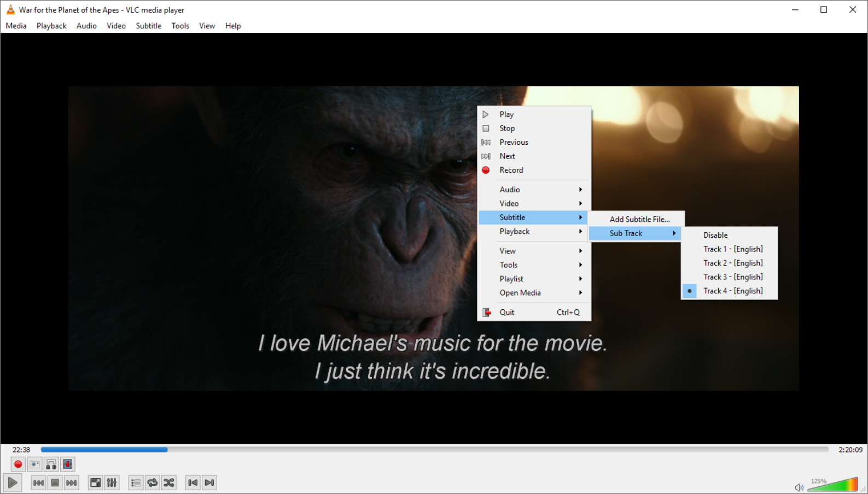Expand the View submenu in the context menu
868x494 pixels.
(x=534, y=251)
